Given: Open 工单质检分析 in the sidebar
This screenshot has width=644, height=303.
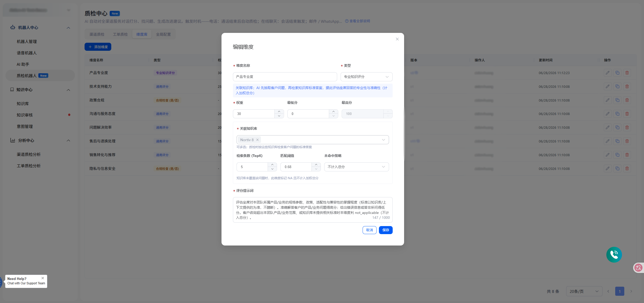Looking at the screenshot, I should click(29, 166).
